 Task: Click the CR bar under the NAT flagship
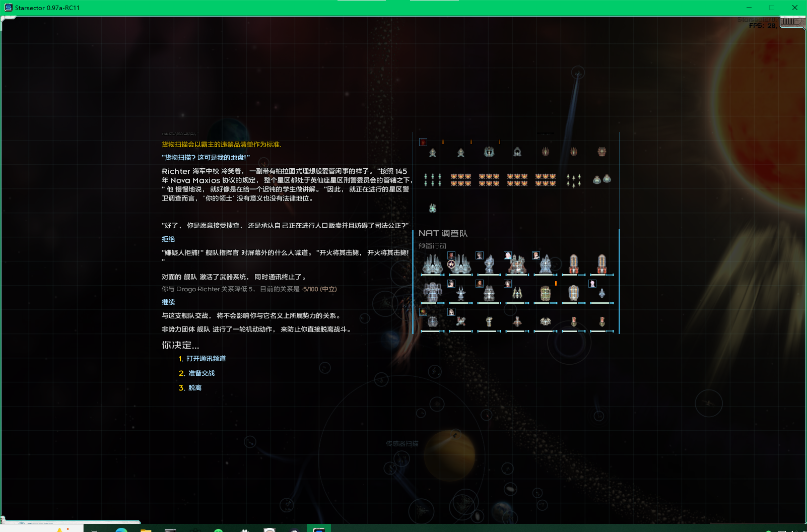coord(461,275)
